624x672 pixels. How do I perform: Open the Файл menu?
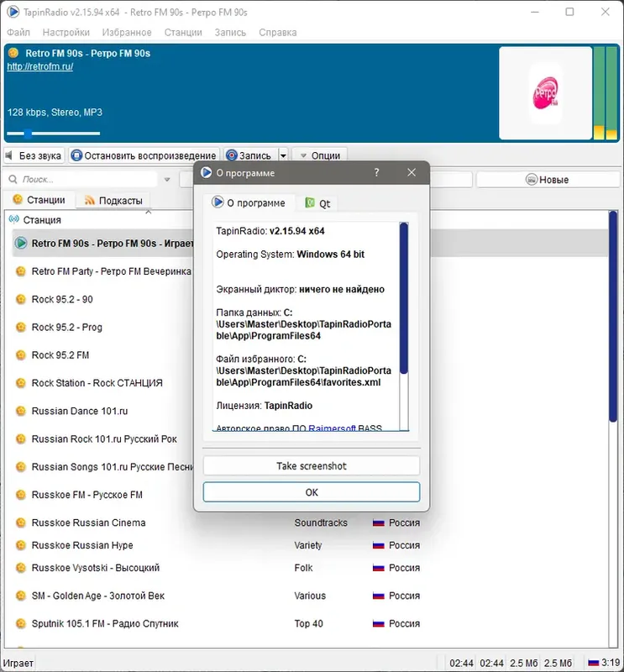[x=18, y=32]
